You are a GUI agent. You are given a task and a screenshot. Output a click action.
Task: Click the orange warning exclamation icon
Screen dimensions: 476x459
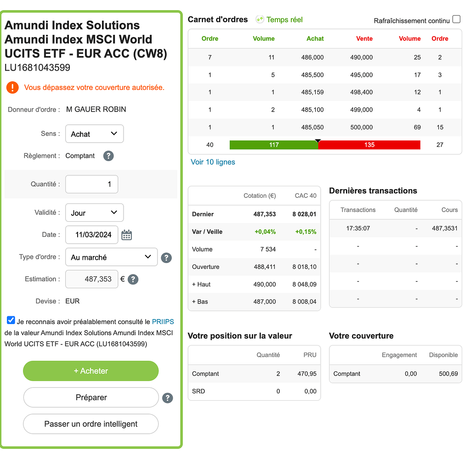[13, 87]
